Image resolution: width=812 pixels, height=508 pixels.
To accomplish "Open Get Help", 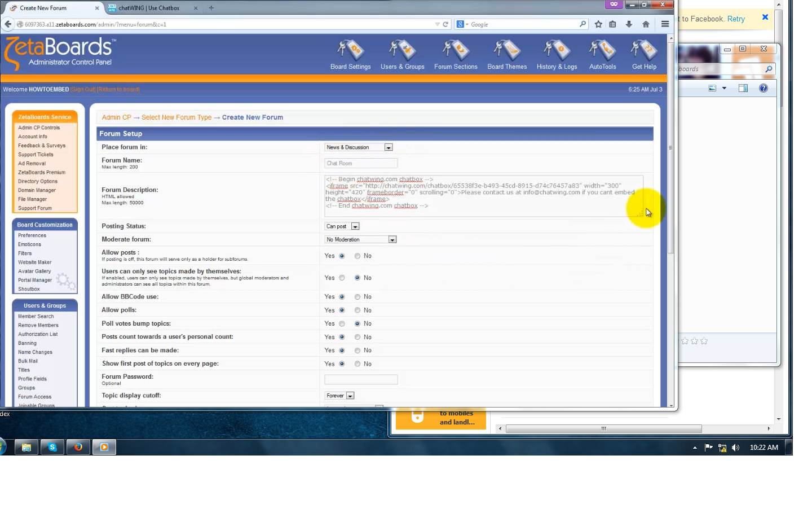I will pyautogui.click(x=643, y=55).
